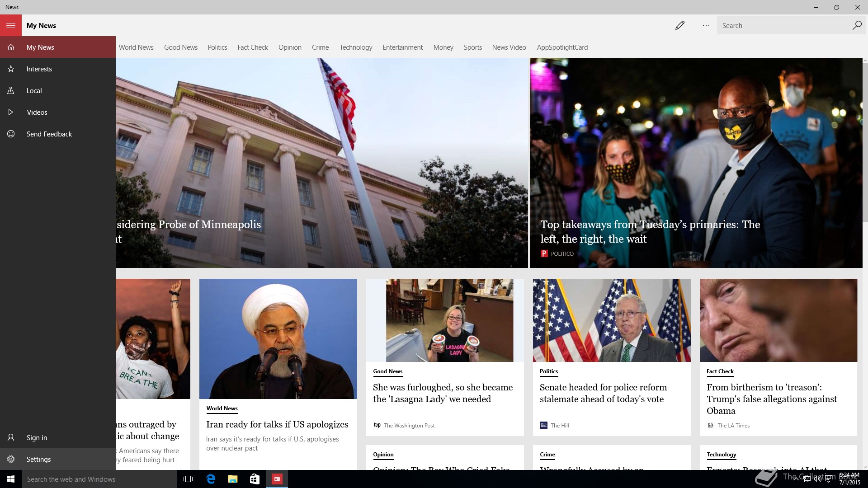Click the vertical scrollbar down arrow

[x=865, y=467]
